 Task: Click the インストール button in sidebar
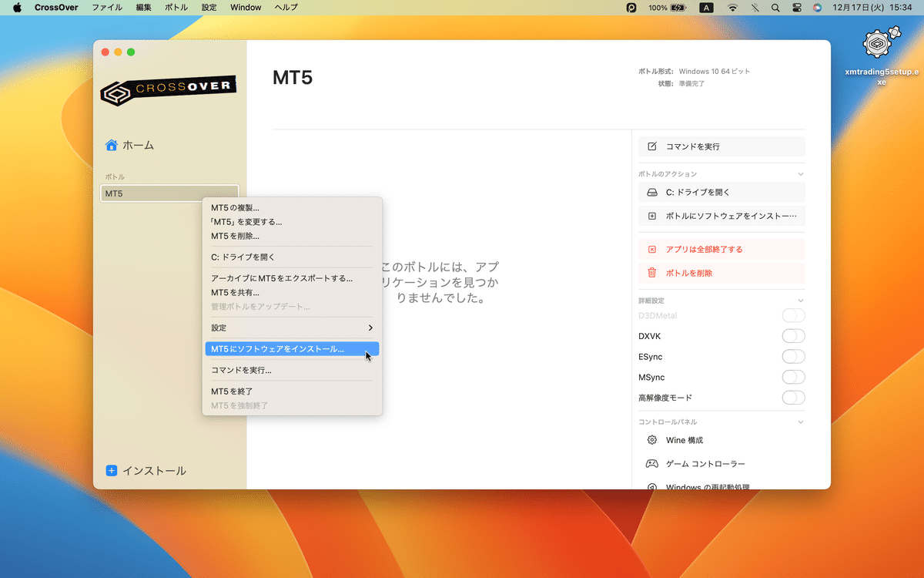click(x=146, y=470)
